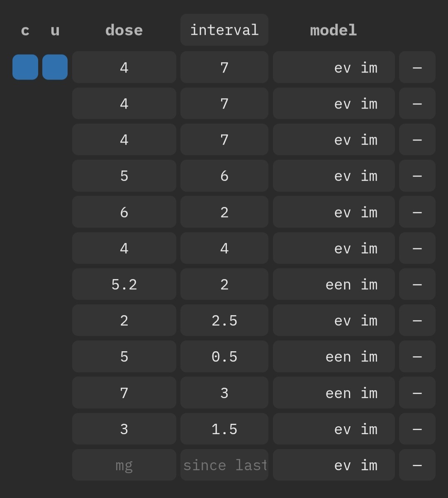This screenshot has width=448, height=498.
Task: Remove the row with interval 1.5
Action: [x=417, y=429]
